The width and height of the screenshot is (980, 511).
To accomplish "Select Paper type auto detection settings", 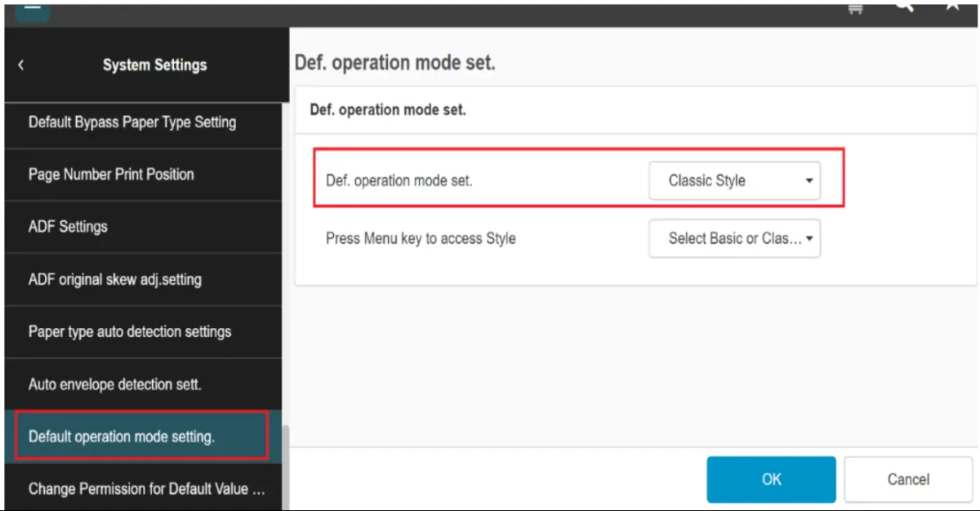I will [130, 332].
